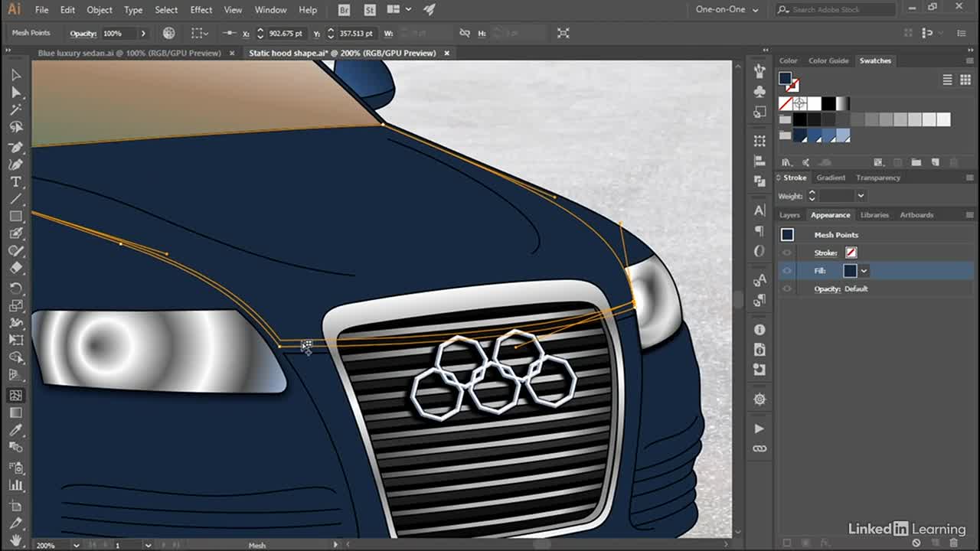Pick the Gradient tool
980x551 pixels.
[15, 412]
